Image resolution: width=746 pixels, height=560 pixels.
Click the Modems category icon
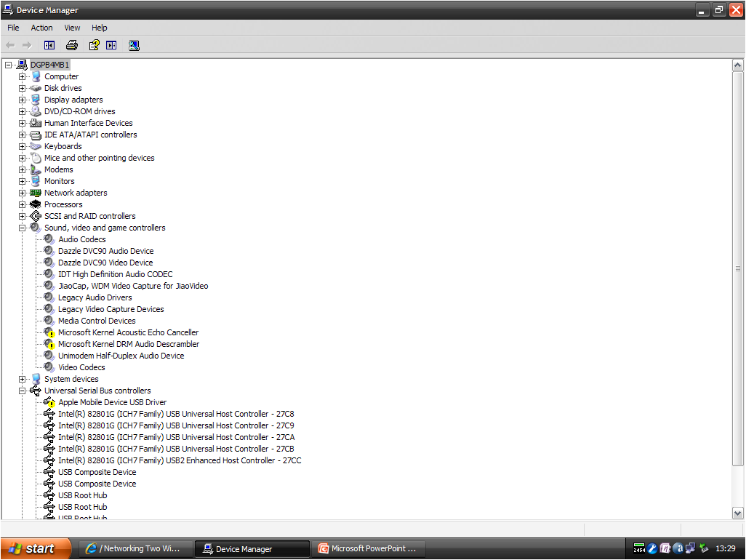point(36,169)
